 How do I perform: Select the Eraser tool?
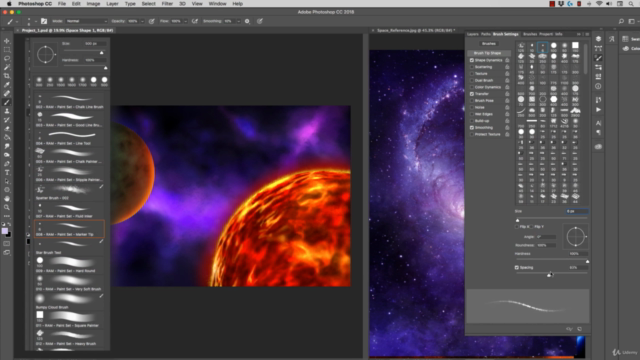point(7,129)
